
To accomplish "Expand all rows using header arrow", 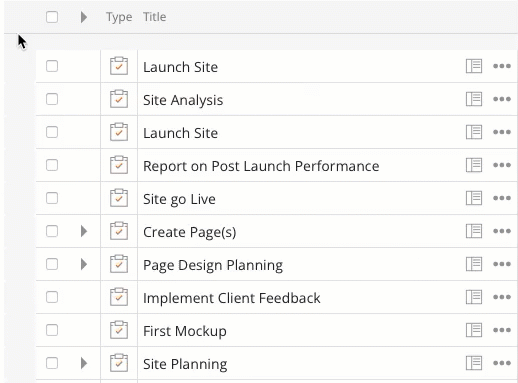I will coord(84,17).
